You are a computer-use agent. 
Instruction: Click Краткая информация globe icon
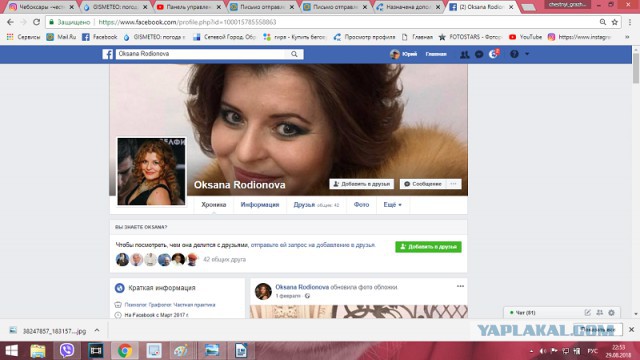[120, 288]
